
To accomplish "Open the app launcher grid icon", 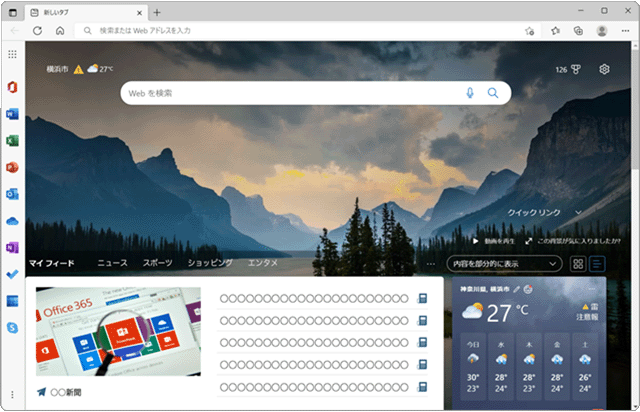I will pyautogui.click(x=12, y=54).
